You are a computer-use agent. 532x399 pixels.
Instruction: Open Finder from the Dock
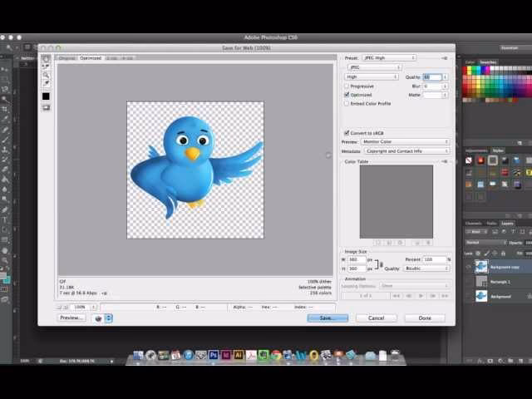138,355
